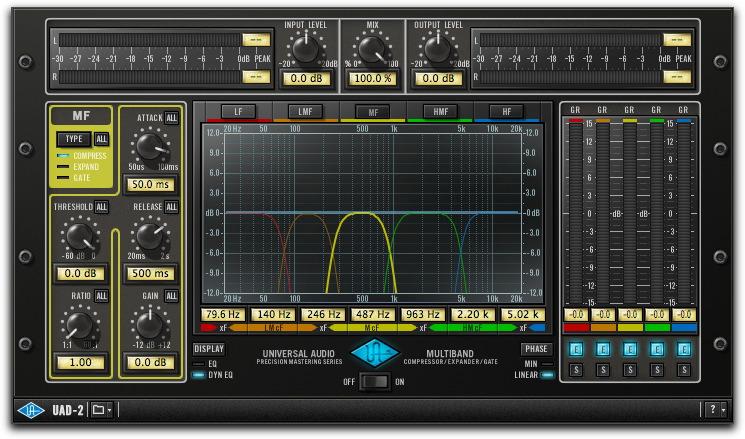Click the 1.00 ratio value field
Image resolution: width=745 pixels, height=439 pixels.
click(80, 363)
